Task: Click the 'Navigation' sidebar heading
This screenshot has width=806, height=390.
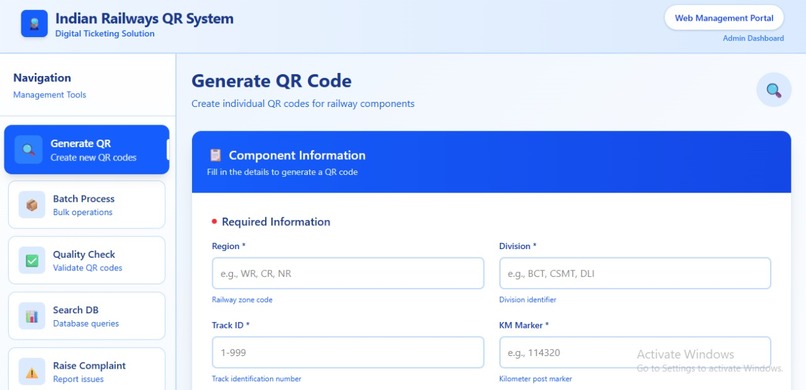Action: click(42, 78)
